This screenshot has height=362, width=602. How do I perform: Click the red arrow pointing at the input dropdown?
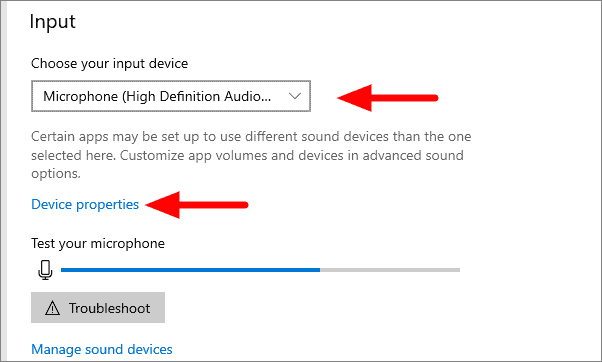click(387, 98)
